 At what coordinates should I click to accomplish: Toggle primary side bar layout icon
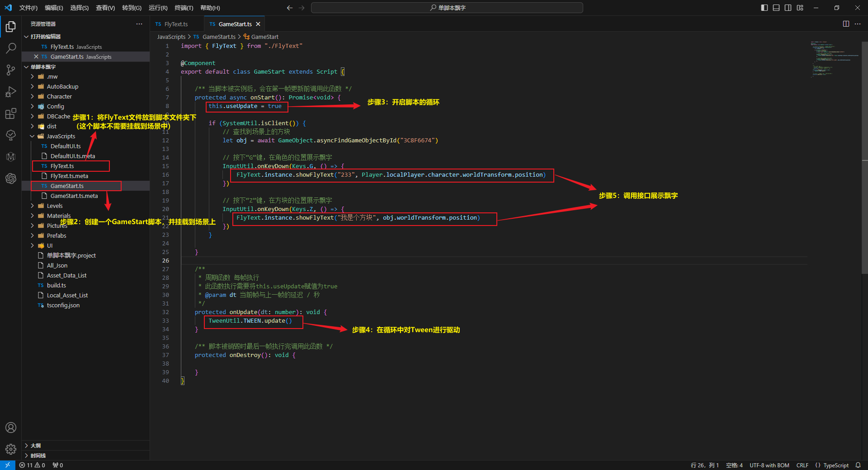click(764, 8)
